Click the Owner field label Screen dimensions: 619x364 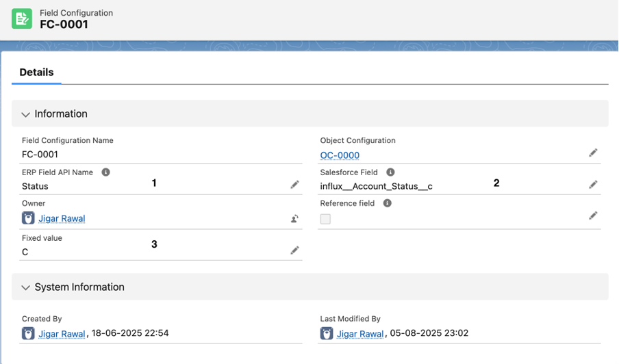coord(34,203)
